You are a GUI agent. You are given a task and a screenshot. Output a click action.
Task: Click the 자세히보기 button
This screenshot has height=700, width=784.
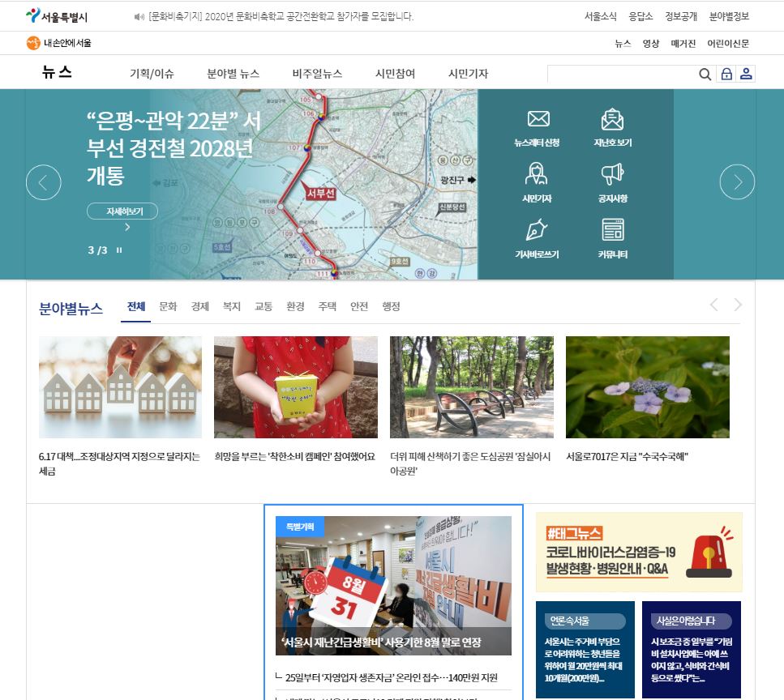[122, 211]
